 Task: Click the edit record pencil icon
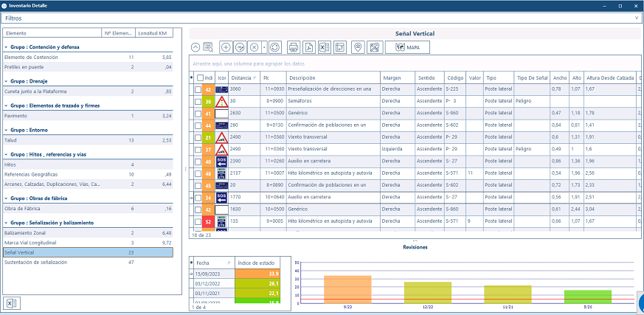point(240,47)
